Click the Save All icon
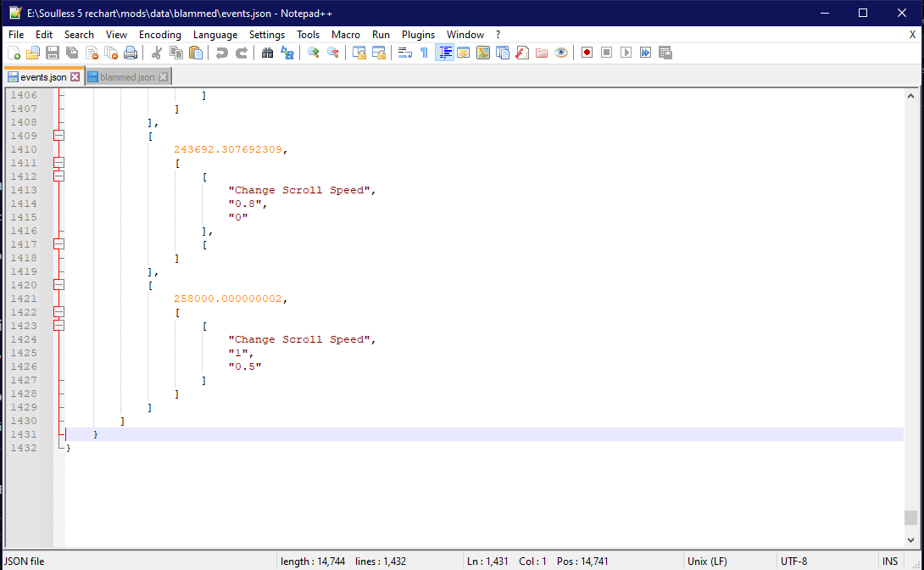924x570 pixels. 71,52
